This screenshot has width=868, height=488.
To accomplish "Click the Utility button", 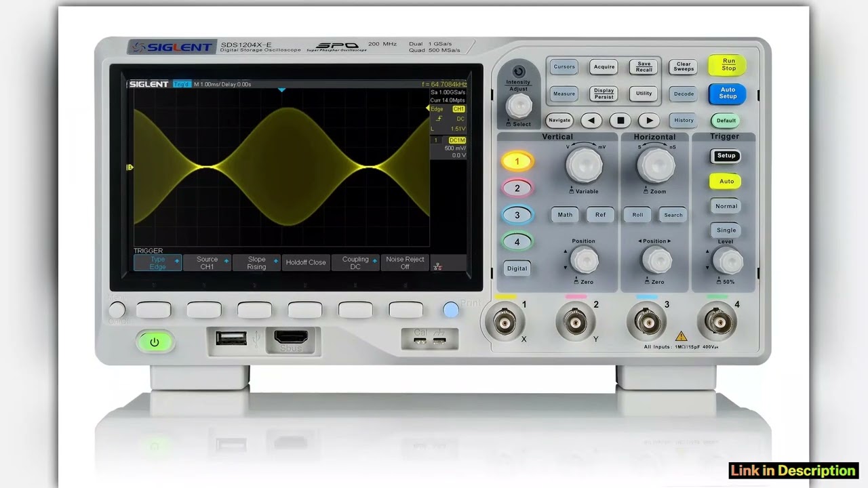I will tap(644, 94).
